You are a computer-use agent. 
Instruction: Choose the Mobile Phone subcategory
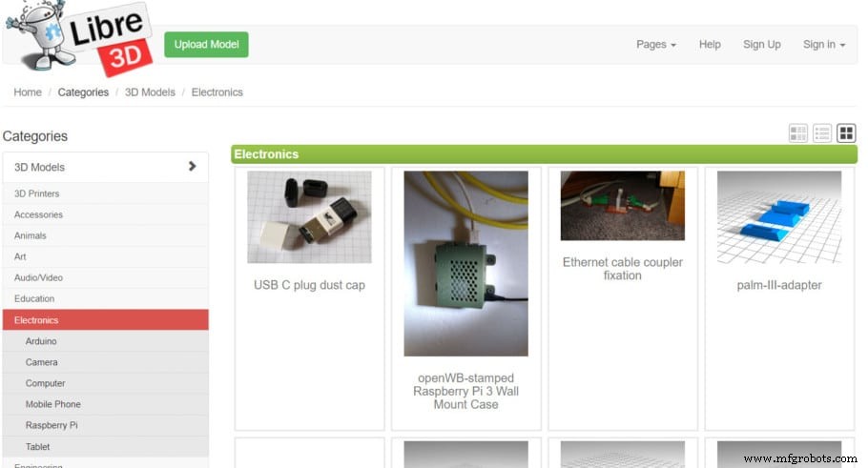click(105, 404)
